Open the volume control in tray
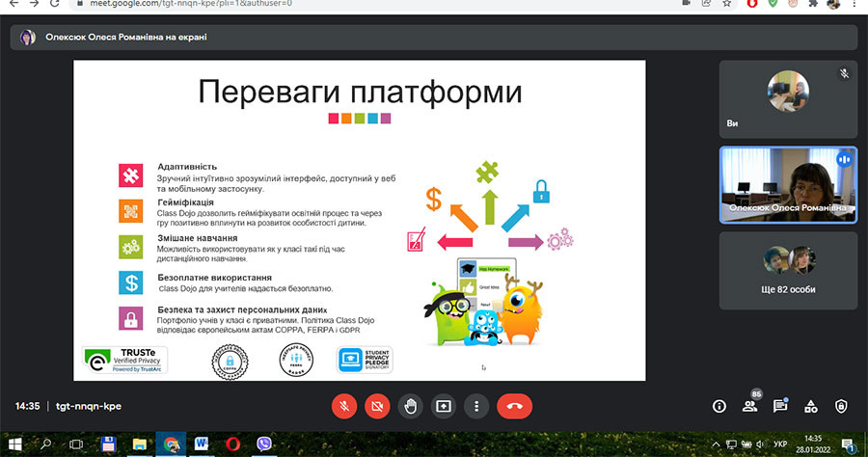 coord(760,444)
